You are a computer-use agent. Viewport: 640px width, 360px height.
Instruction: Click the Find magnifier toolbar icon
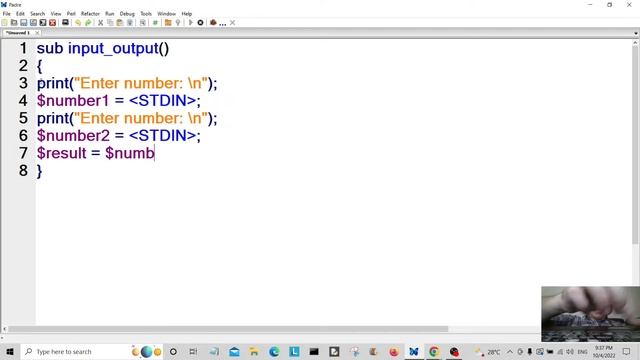[143, 23]
